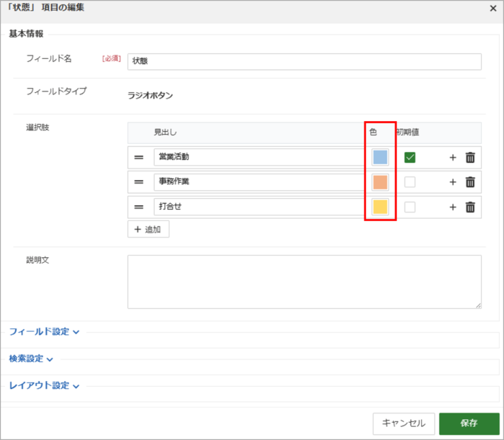Image resolution: width=504 pixels, height=440 pixels.
Task: Uncheck the default value checkbox for 営業活動
Action: (410, 158)
